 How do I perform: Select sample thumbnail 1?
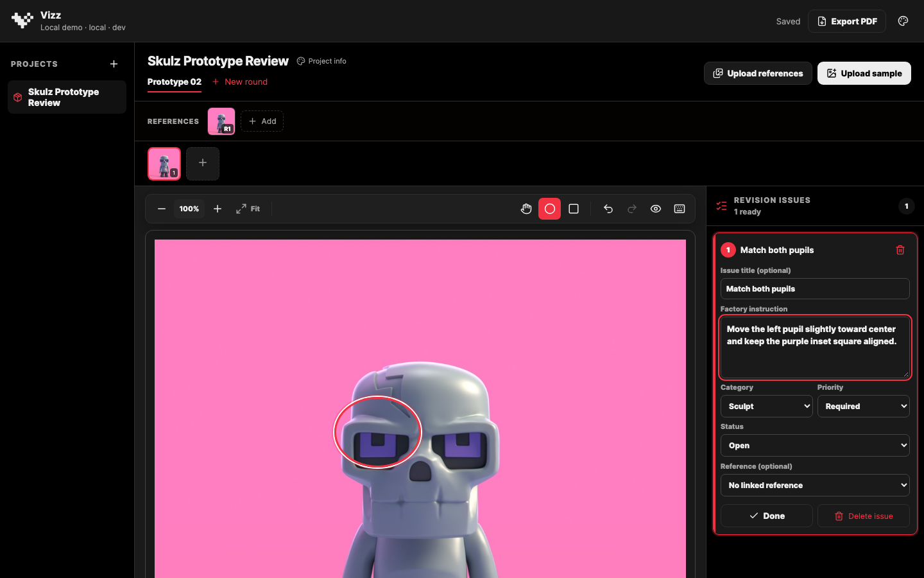pos(164,164)
